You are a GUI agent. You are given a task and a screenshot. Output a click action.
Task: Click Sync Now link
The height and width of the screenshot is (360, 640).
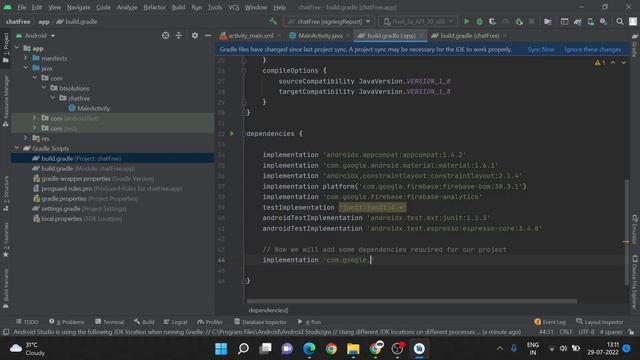click(540, 49)
